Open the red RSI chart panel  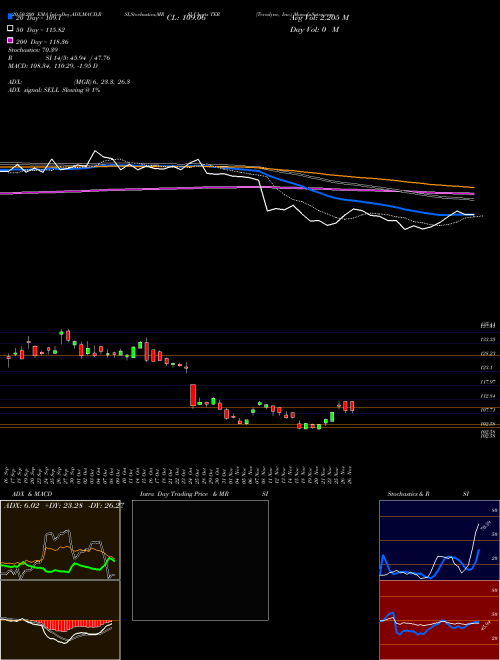pos(439,620)
